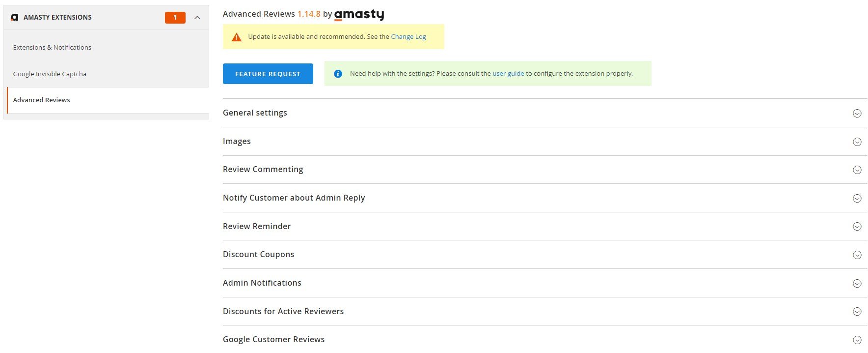Expand Review Reminder with its chevron icon
The height and width of the screenshot is (353, 868).
click(x=857, y=226)
